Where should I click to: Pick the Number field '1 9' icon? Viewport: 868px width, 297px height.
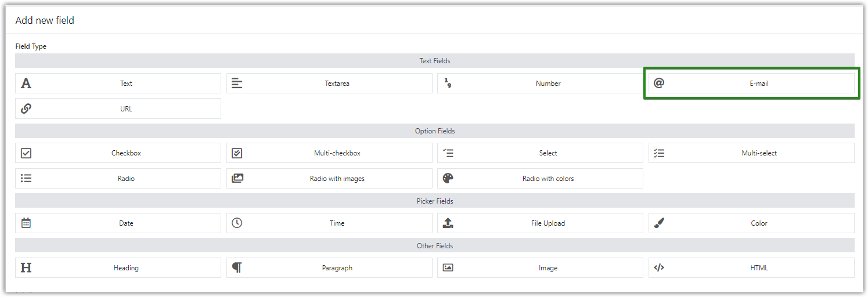448,84
